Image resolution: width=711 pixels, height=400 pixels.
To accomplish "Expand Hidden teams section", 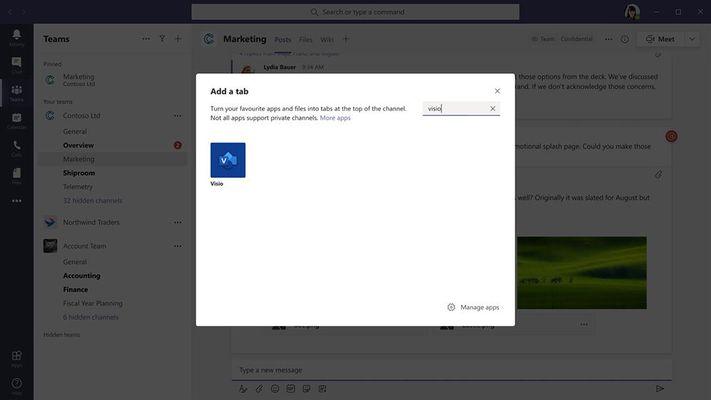I will [x=62, y=335].
